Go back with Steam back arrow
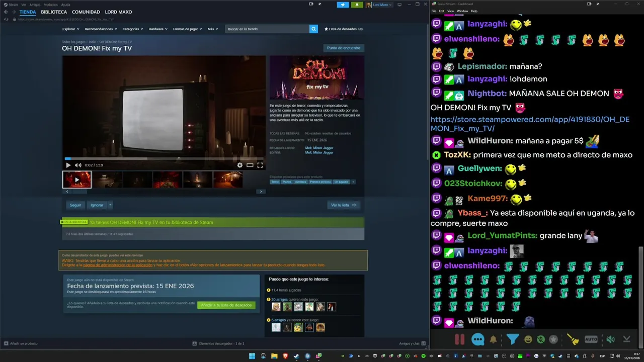 [6, 12]
